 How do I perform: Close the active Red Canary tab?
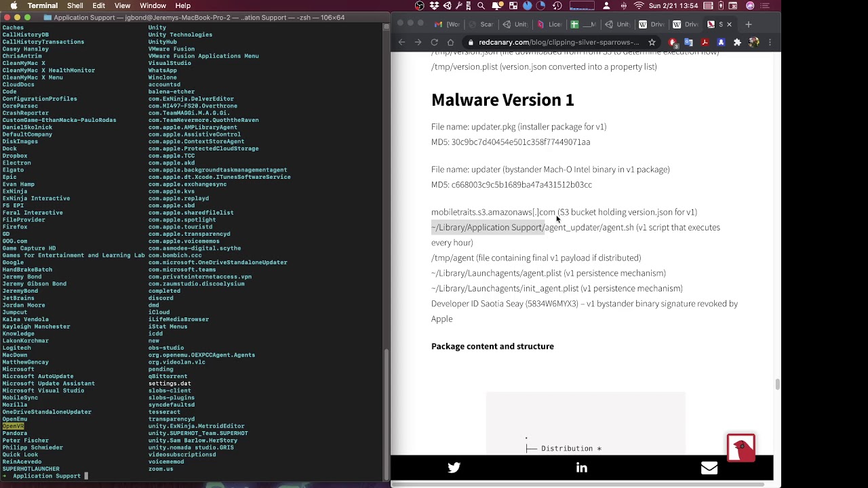729,24
